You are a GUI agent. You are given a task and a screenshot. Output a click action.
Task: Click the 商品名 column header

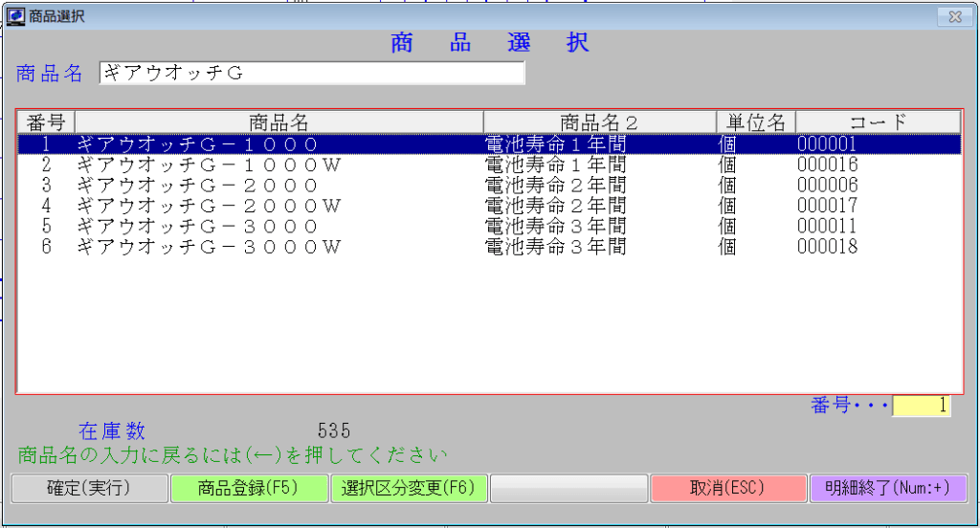[x=278, y=121]
